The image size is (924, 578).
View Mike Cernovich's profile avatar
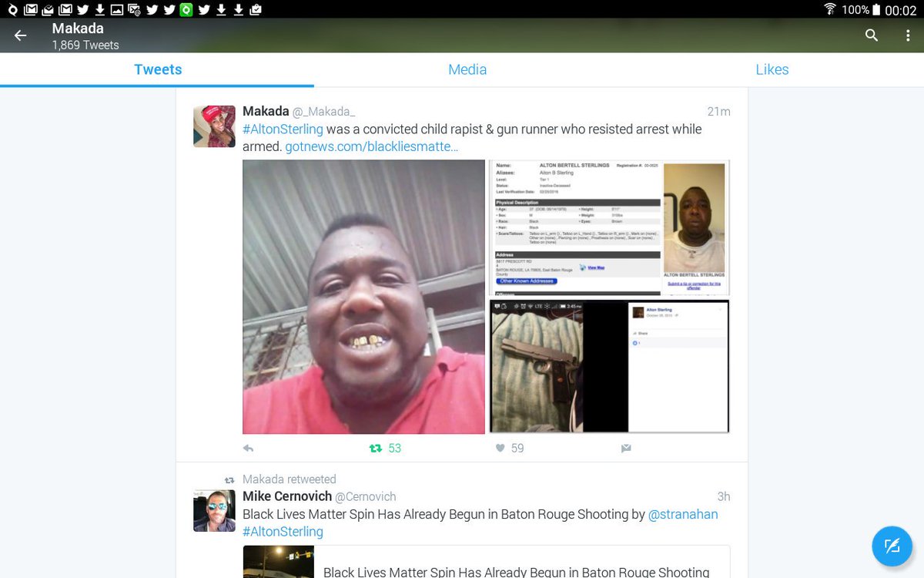(214, 511)
